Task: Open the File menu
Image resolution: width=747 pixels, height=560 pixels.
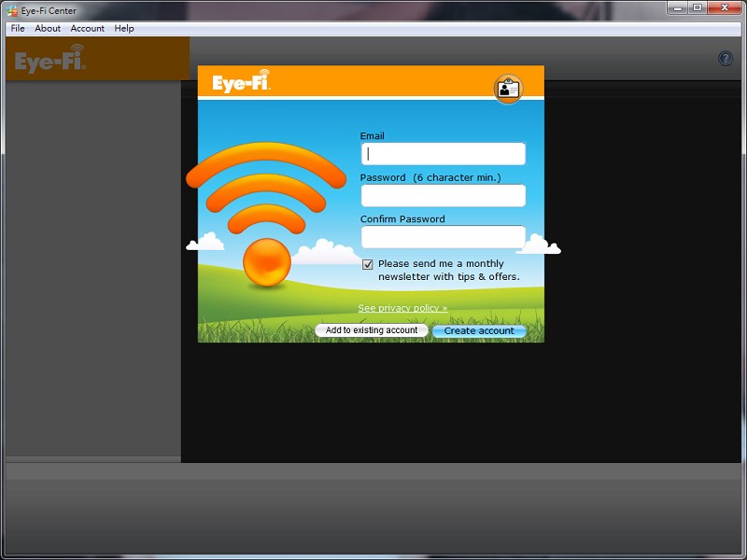Action: pyautogui.click(x=18, y=29)
